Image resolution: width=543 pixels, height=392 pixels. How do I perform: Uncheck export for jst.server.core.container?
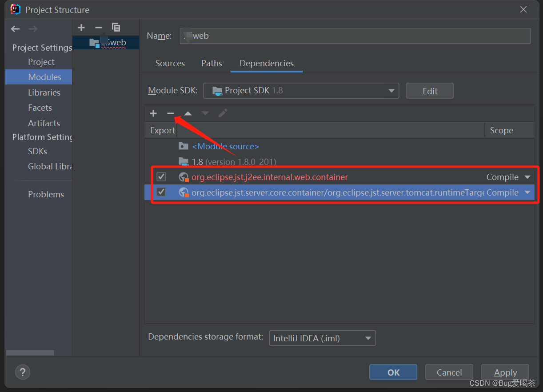click(161, 192)
